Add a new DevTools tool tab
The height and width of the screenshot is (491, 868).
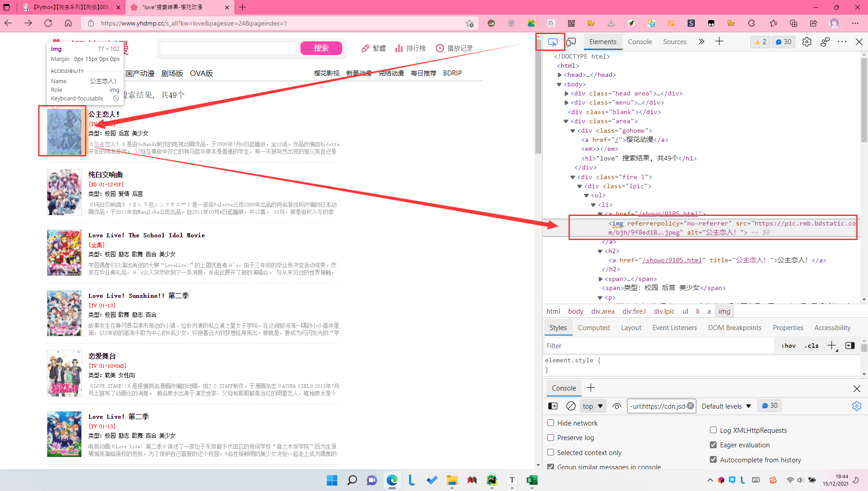pos(719,42)
